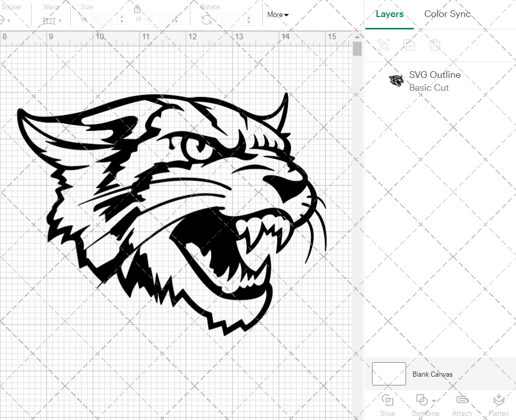The image size is (516, 420).
Task: Click the Duplicate layer icon
Action: [409, 45]
